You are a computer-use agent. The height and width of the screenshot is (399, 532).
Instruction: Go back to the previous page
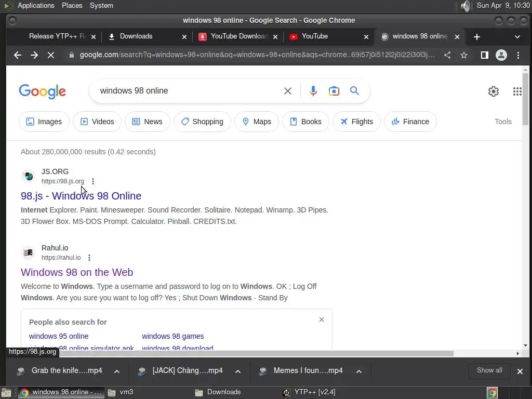18,55
